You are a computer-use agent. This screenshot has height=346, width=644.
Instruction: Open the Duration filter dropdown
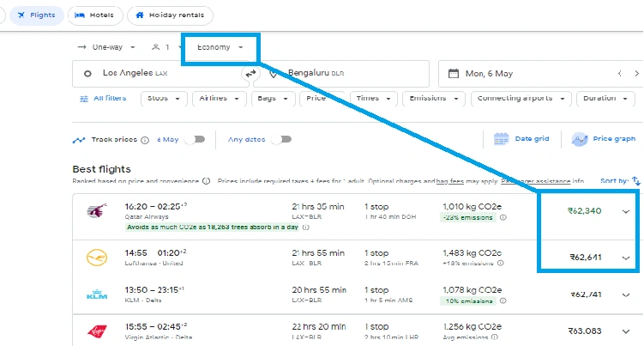point(605,99)
